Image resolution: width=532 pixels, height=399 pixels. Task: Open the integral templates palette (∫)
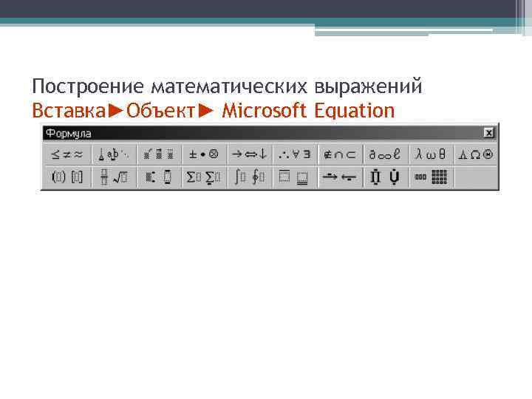click(x=250, y=177)
